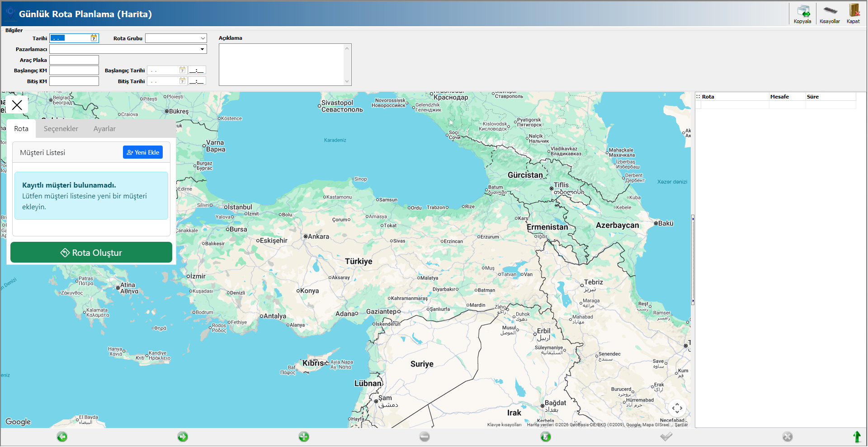
Task: Click the Antalya label on the map
Action: coord(275,316)
